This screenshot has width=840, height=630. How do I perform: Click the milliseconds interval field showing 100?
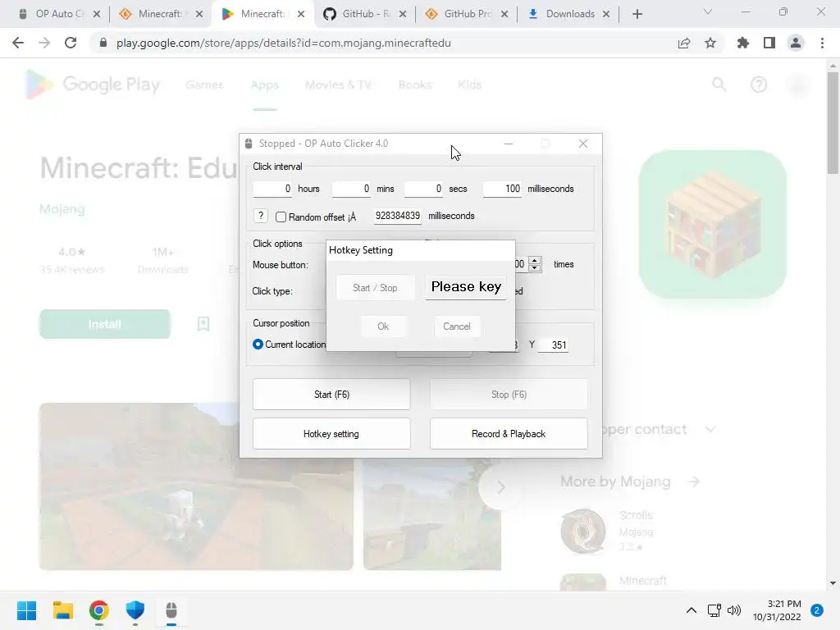click(503, 189)
